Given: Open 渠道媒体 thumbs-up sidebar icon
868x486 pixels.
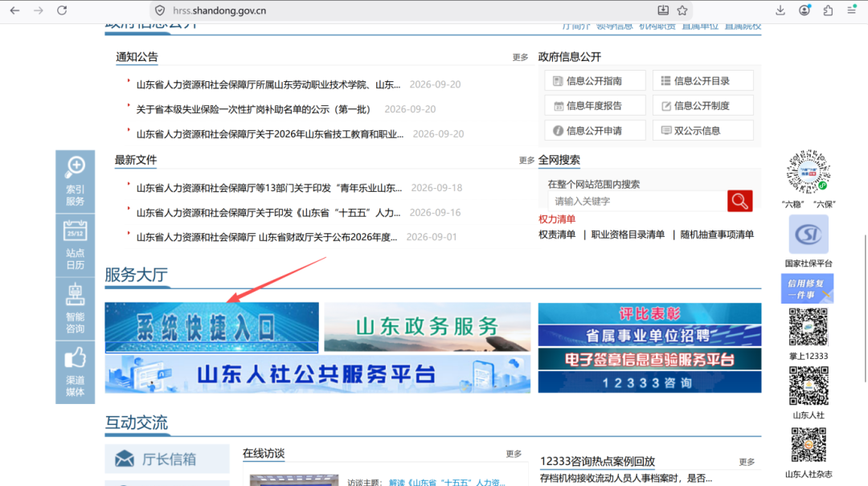Looking at the screenshot, I should 76,372.
